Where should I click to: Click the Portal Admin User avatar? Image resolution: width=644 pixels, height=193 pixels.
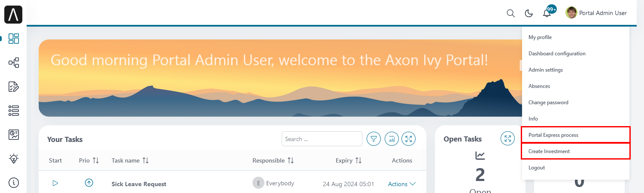[571, 12]
